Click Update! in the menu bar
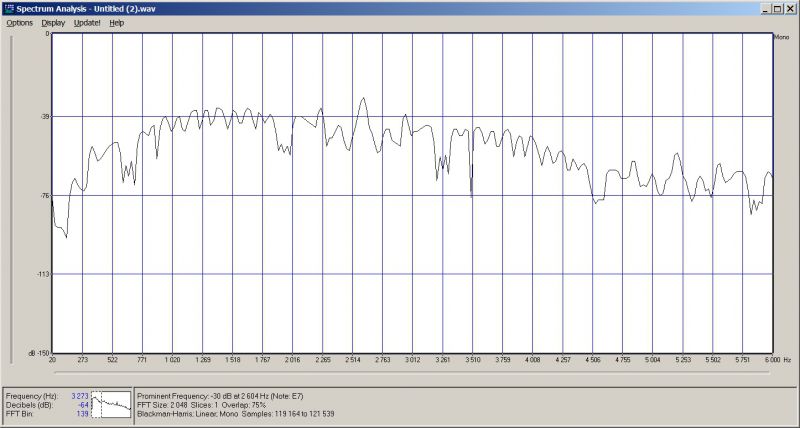The height and width of the screenshot is (428, 800). coord(87,22)
